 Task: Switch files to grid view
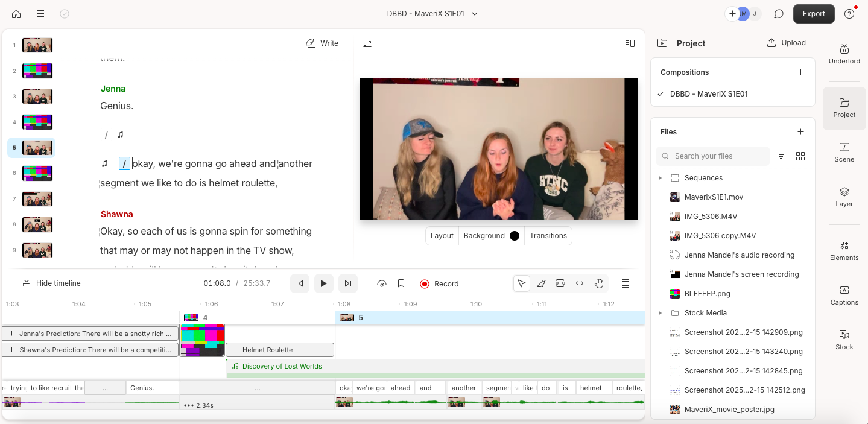click(800, 156)
